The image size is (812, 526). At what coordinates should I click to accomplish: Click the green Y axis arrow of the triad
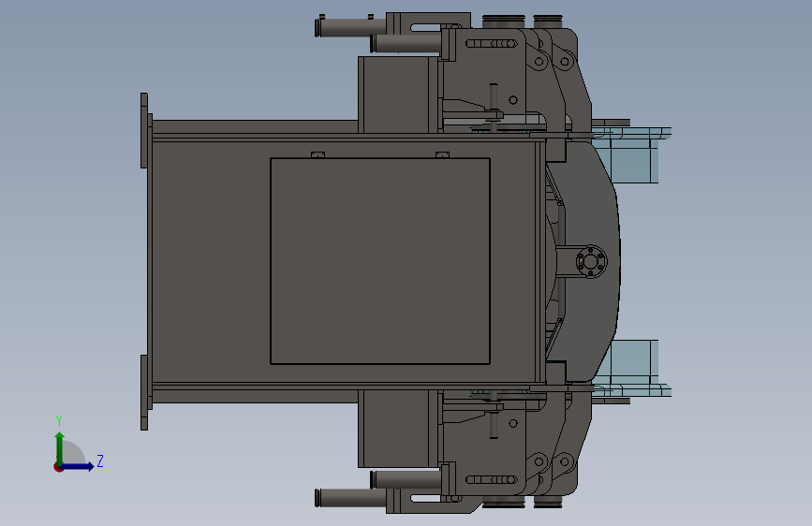point(60,447)
